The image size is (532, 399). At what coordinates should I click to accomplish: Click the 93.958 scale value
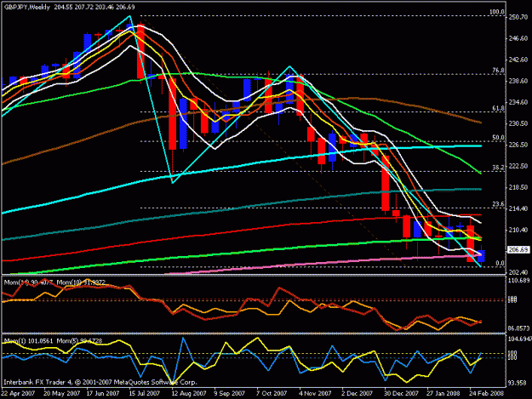(518, 383)
